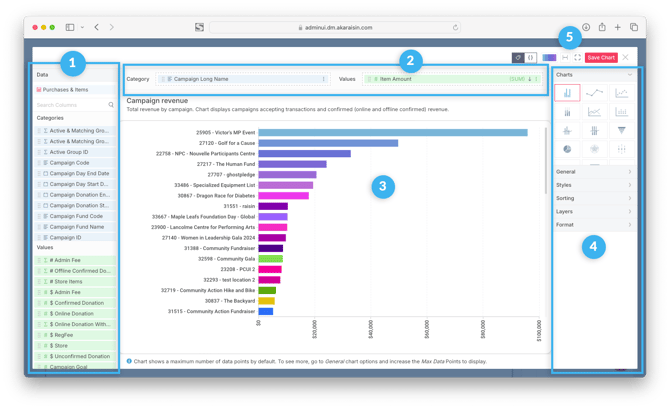670x409 pixels.
Task: Click Safari's share icon
Action: 602,27
